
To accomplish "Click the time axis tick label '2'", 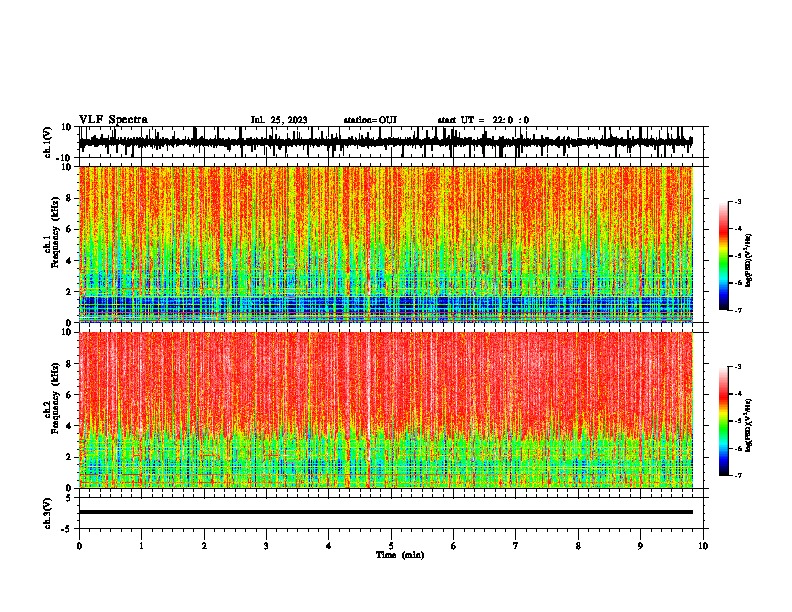I will 204,546.
